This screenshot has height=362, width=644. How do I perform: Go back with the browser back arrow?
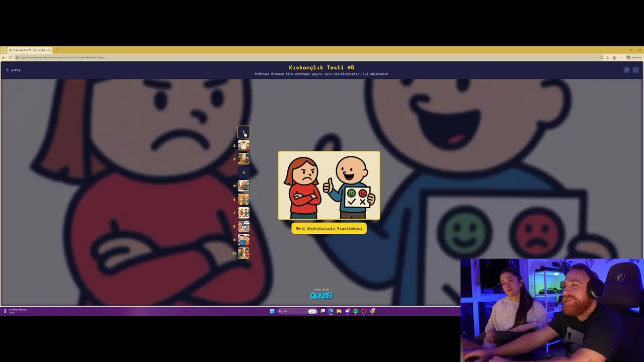pyautogui.click(x=4, y=57)
